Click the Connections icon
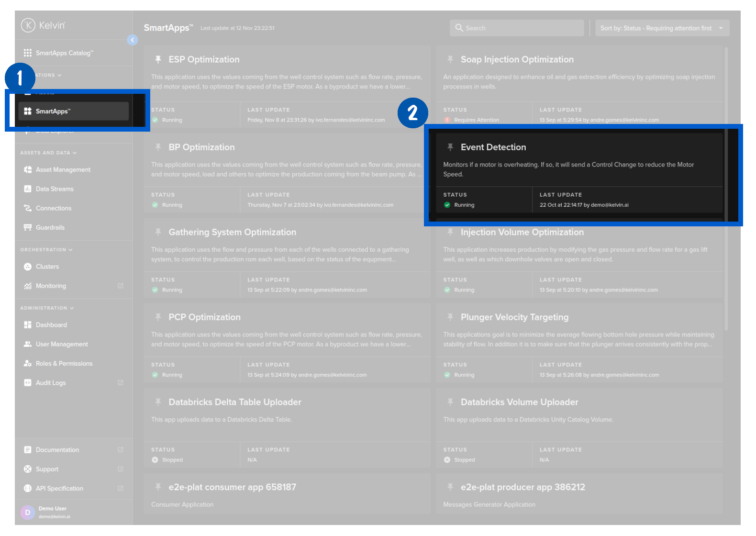Screen dimensions: 756x536 tap(28, 208)
